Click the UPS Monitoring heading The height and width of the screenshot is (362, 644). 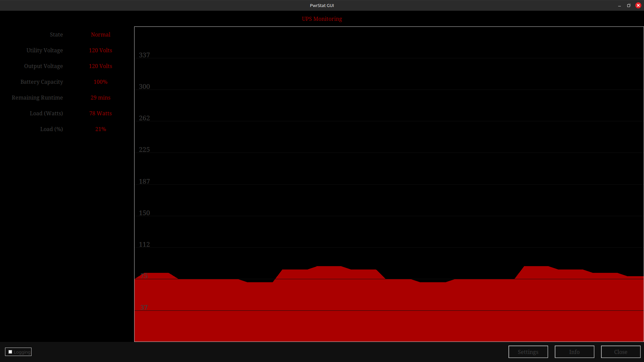(x=321, y=19)
